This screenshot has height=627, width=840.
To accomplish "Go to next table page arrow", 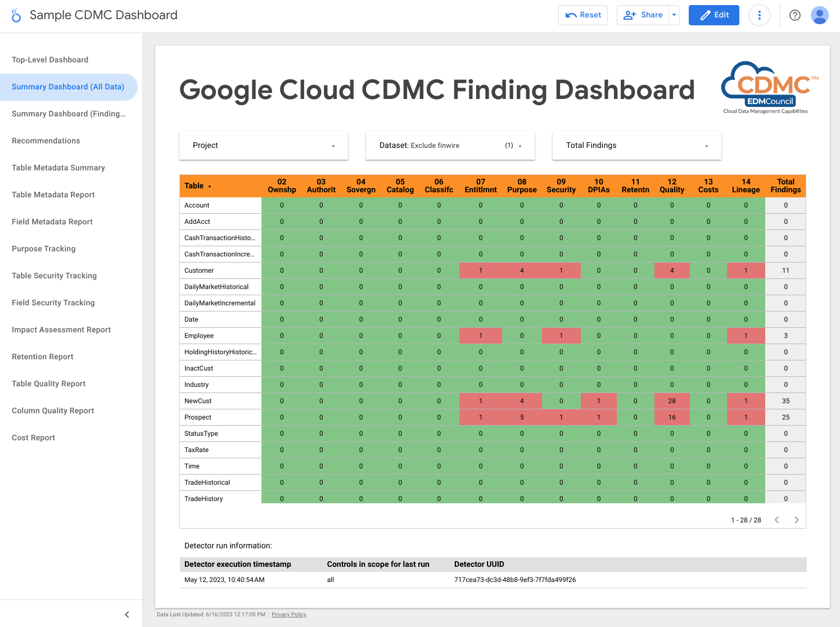I will pos(796,520).
